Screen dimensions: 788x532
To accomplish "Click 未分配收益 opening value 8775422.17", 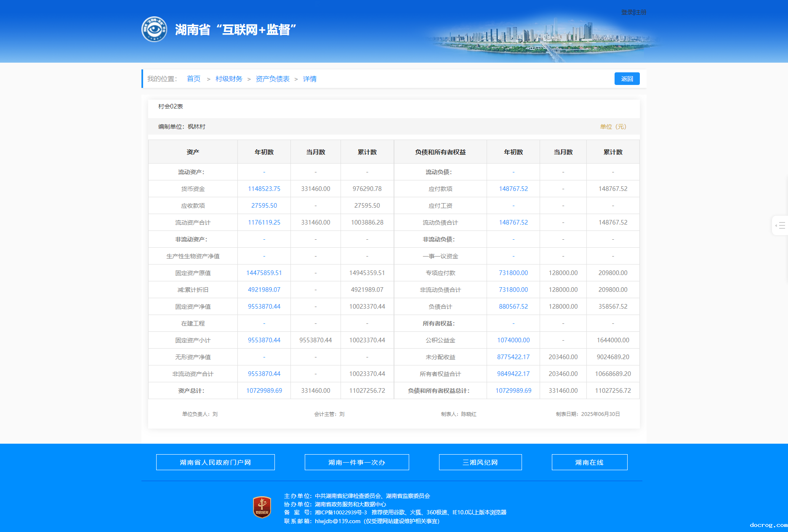I will point(513,357).
